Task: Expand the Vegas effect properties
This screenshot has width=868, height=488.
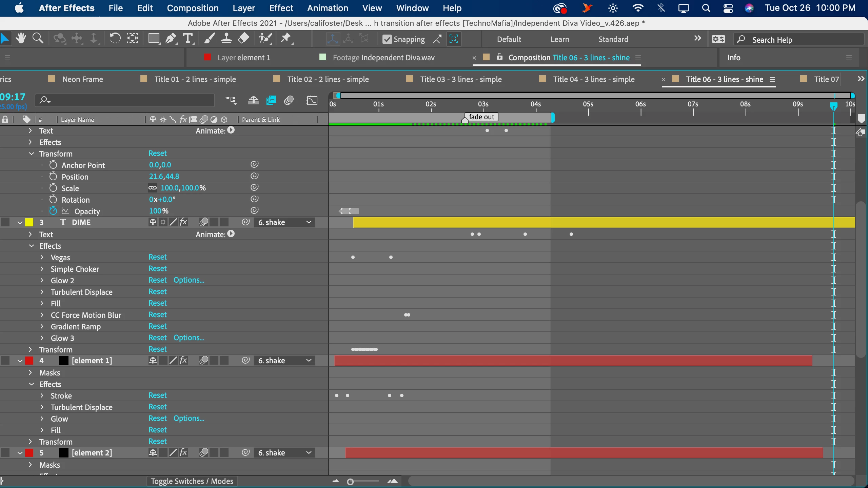Action: [x=42, y=257]
